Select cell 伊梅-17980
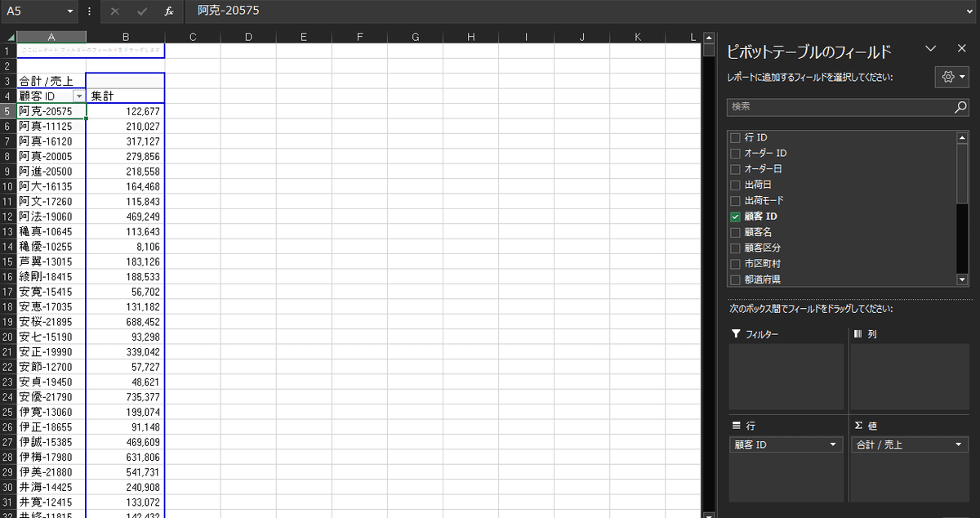Screen dimensions: 980x518 [51, 456]
